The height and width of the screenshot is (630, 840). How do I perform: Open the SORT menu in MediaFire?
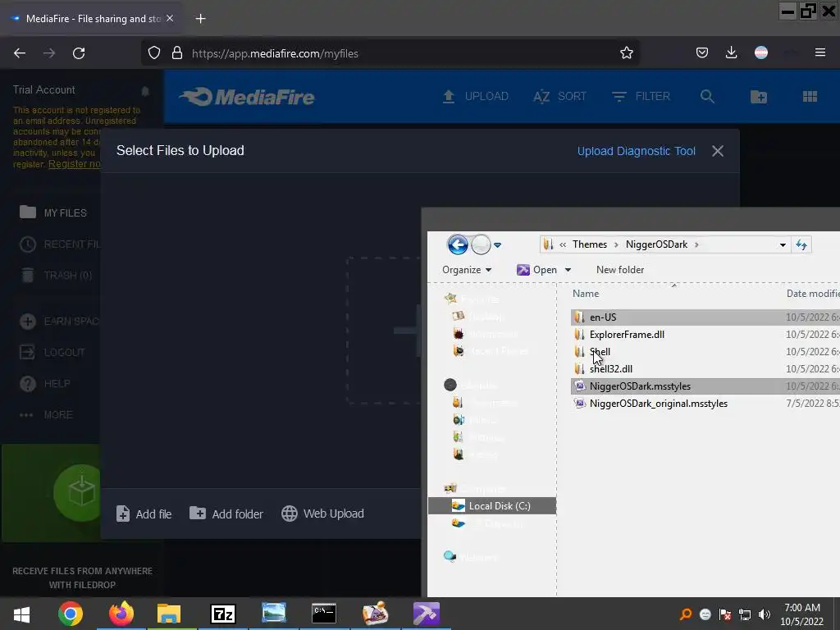click(x=559, y=97)
